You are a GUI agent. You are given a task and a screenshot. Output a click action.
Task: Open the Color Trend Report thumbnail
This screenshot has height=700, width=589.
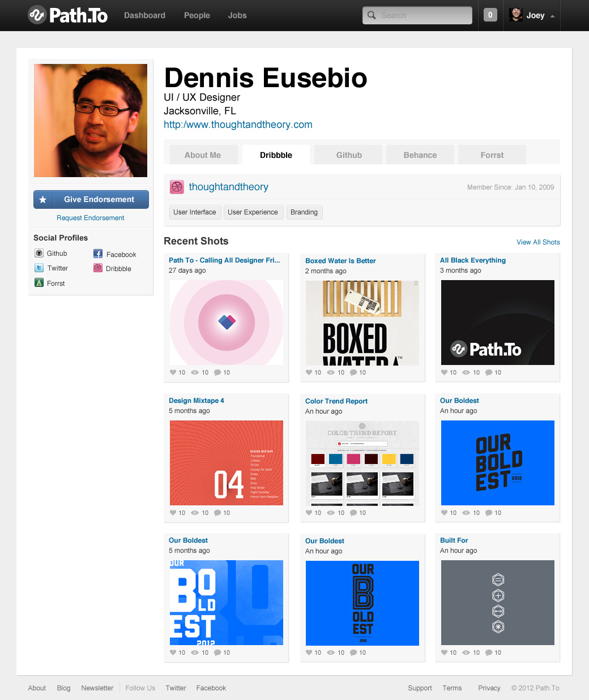pos(362,463)
